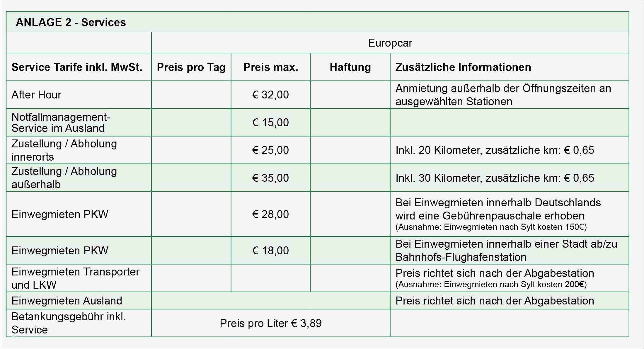Image resolution: width=644 pixels, height=349 pixels.
Task: Click the "Inkl. 30 Kilometer" info text
Action: (495, 178)
